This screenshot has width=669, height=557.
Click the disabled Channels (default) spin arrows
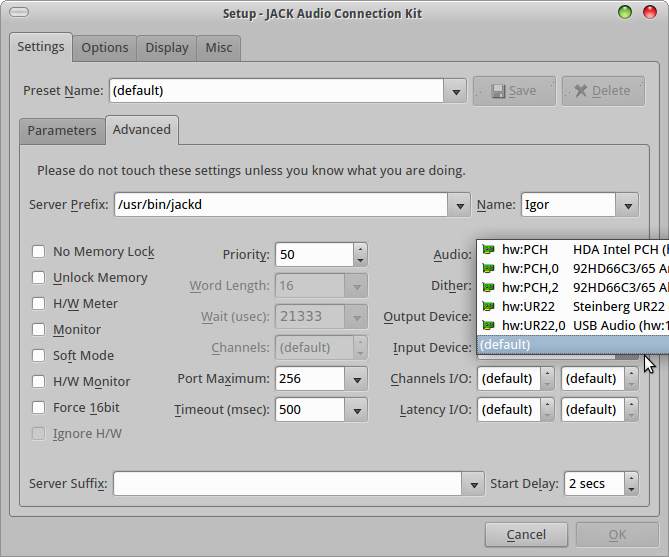360,348
